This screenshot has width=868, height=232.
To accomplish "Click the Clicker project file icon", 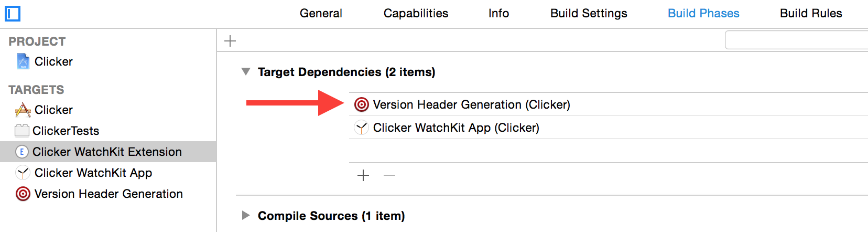I will pos(23,61).
